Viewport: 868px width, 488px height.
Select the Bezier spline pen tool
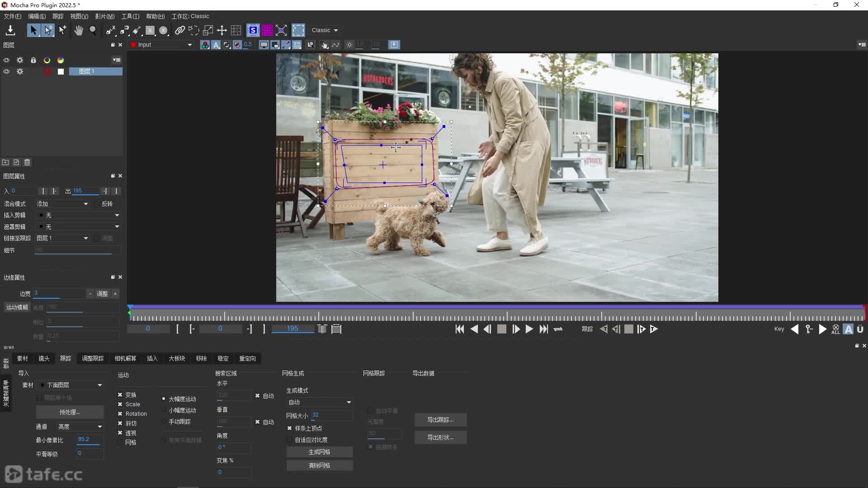[x=124, y=30]
